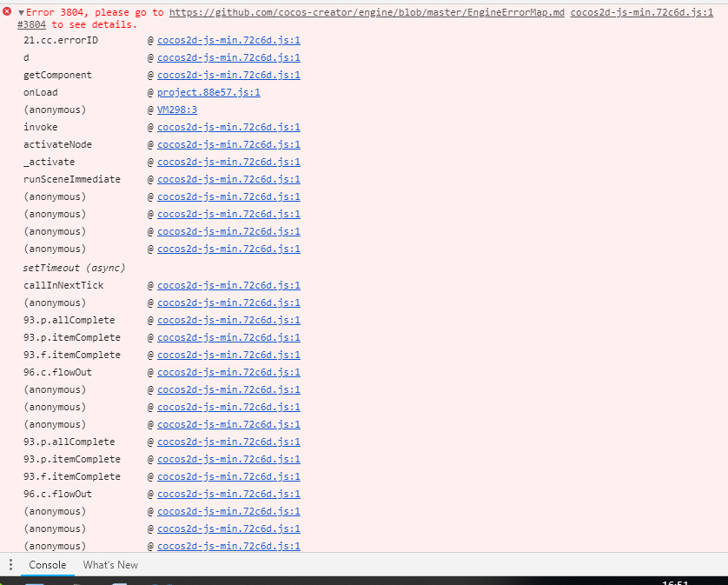
Task: Open source link on the Error 3804 header line
Action: click(x=642, y=12)
